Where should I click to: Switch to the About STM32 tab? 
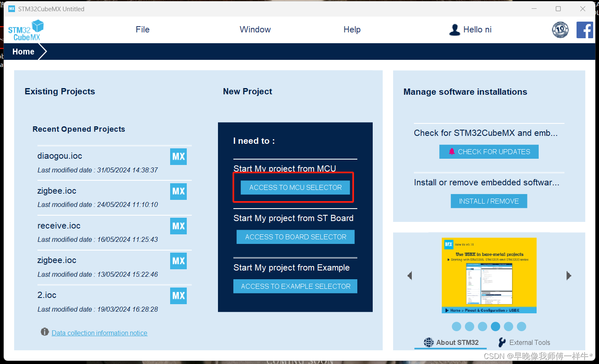point(451,342)
